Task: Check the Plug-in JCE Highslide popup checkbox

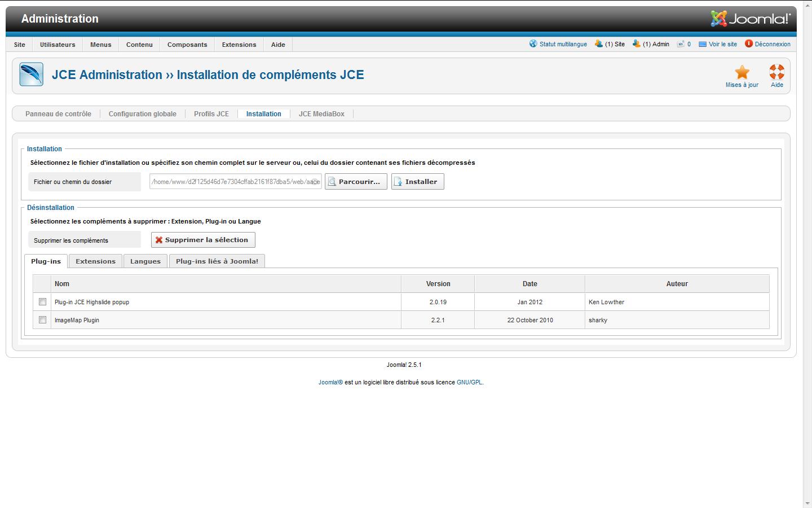Action: (x=42, y=302)
